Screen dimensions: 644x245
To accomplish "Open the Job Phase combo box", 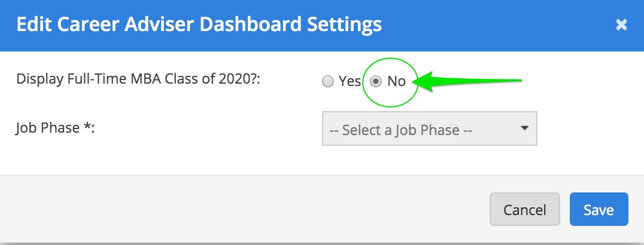I will 429,128.
